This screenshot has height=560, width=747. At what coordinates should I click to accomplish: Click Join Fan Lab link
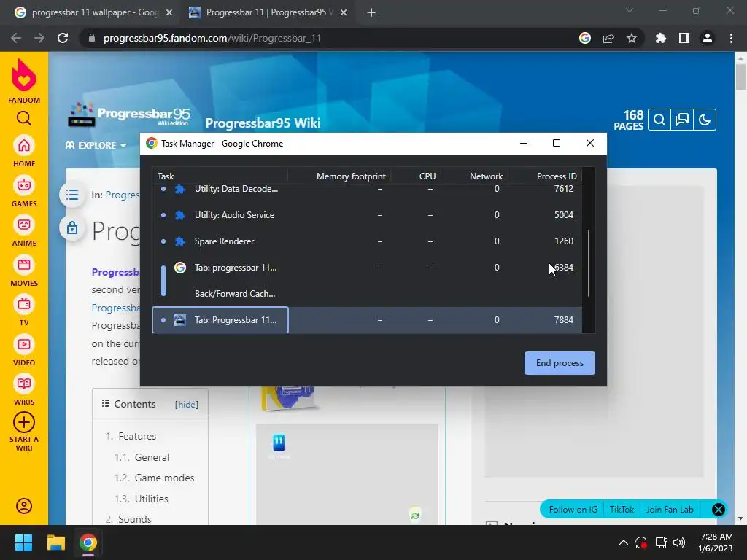tap(670, 510)
